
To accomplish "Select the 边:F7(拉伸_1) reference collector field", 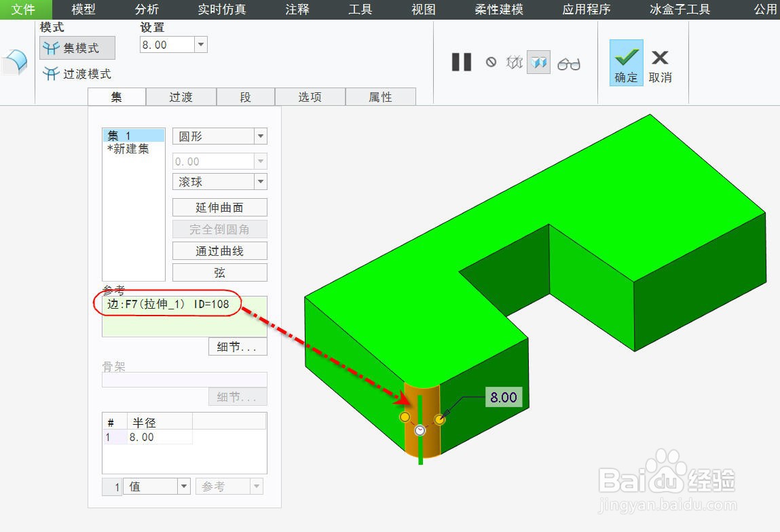I will [168, 305].
